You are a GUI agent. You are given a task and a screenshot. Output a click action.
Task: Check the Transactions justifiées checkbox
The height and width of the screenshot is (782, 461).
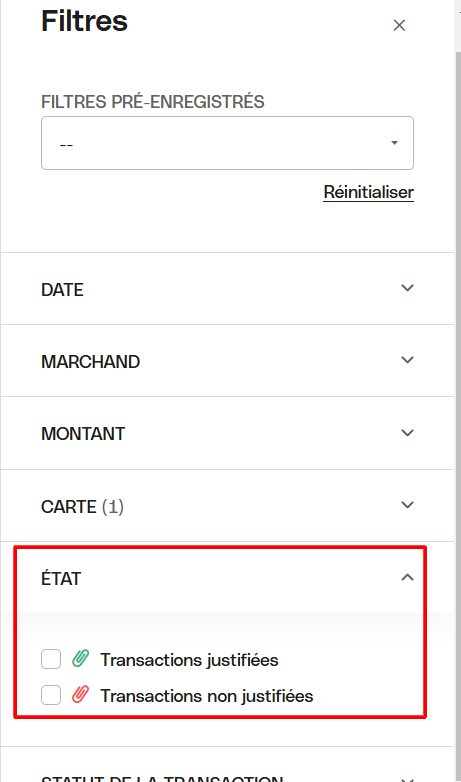[x=51, y=659]
